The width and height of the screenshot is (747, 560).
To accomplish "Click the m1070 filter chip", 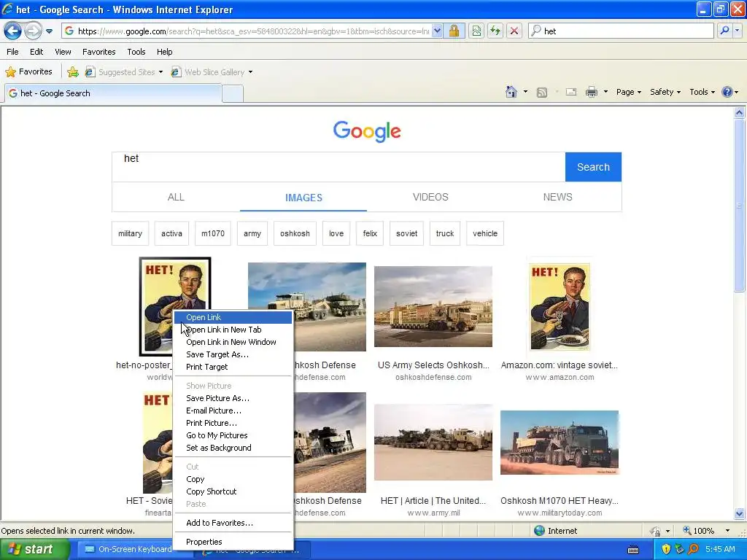I will pos(213,233).
